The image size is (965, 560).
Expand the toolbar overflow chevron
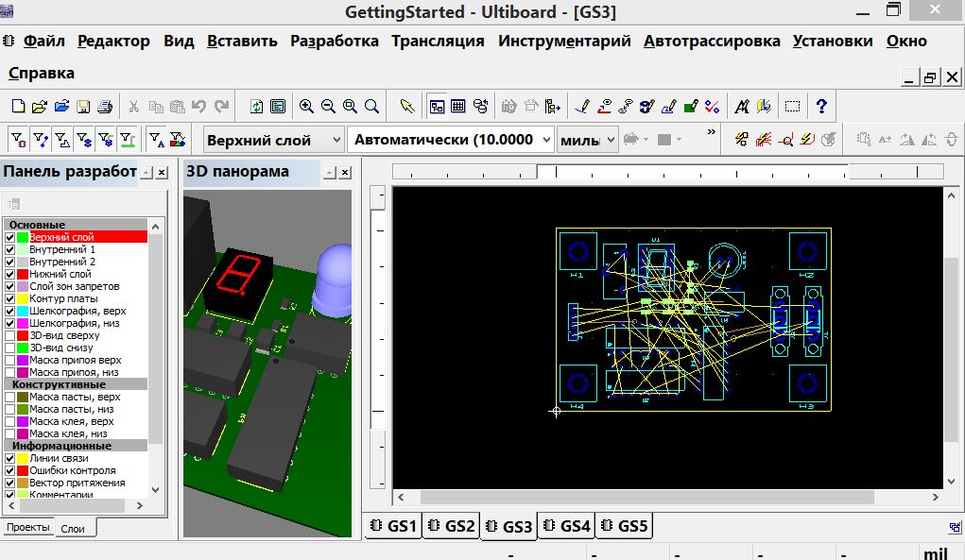(x=712, y=132)
